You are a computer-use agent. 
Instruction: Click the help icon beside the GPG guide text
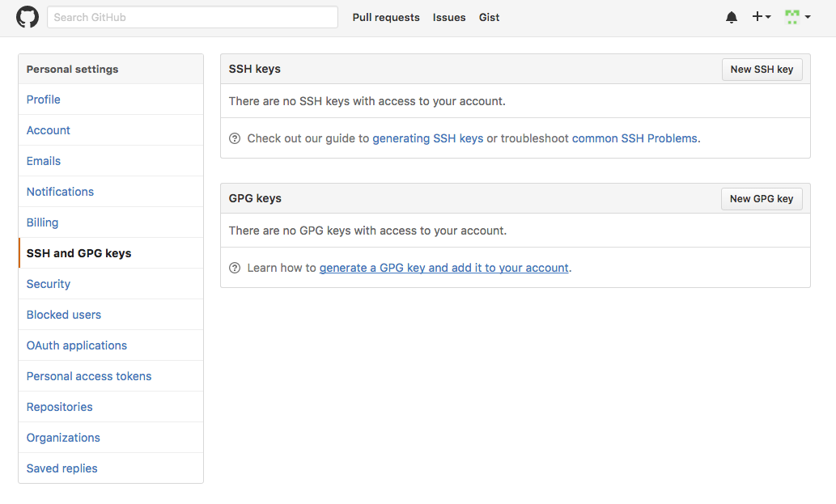click(x=234, y=268)
